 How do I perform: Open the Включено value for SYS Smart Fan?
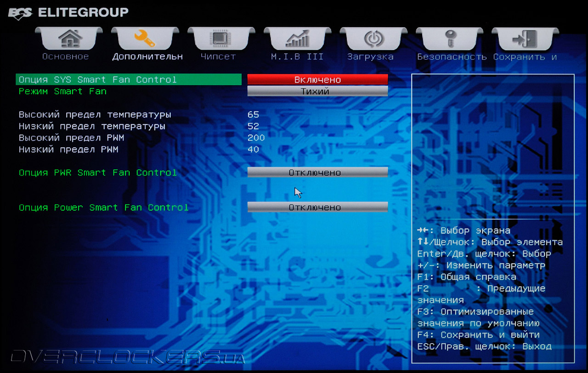coord(317,80)
